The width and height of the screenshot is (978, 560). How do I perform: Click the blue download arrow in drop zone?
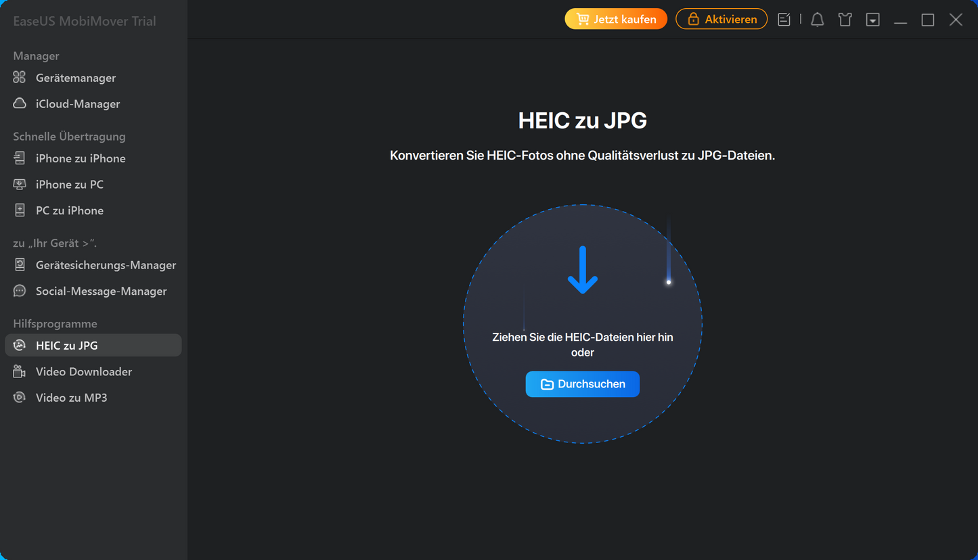[x=582, y=271]
